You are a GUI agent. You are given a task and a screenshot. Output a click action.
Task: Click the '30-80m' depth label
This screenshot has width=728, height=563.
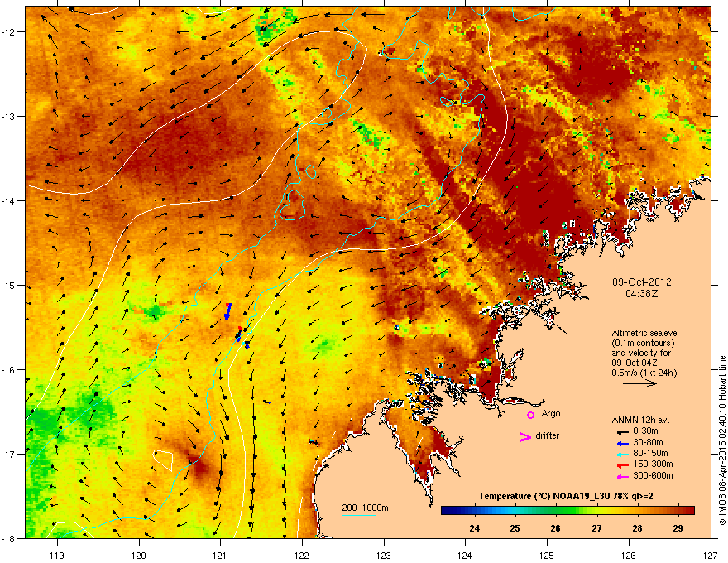pyautogui.click(x=648, y=442)
